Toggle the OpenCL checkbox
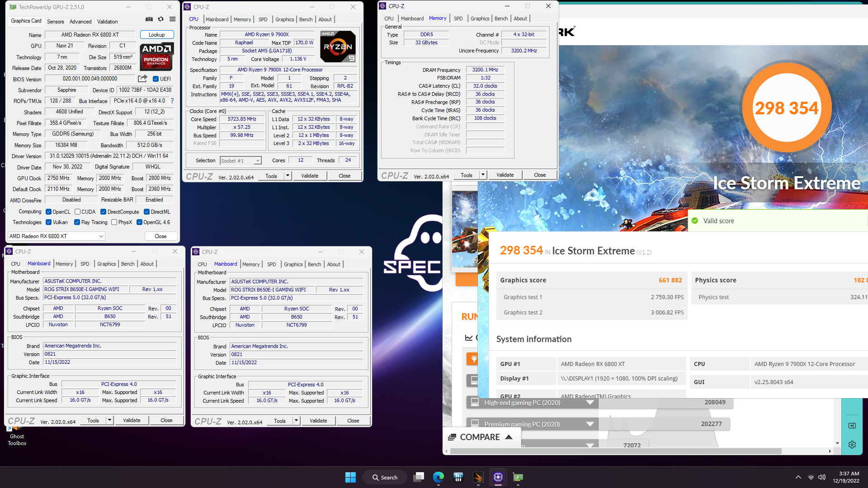The width and height of the screenshot is (868, 488). coord(48,212)
